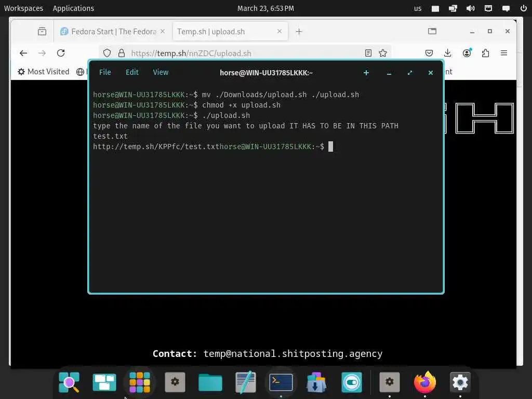Open the Applications menu in top panel
Screen dimensions: 532x399
[x=73, y=8]
